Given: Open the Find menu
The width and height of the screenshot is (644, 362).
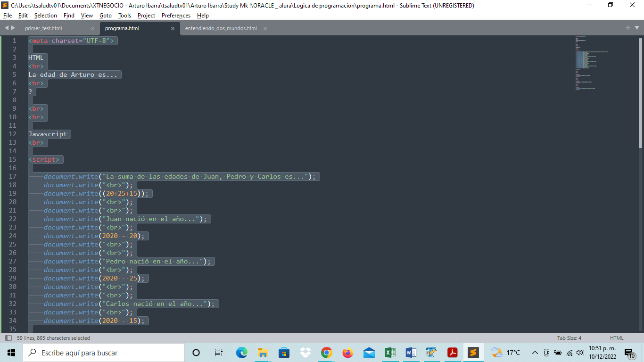Looking at the screenshot, I should (69, 16).
